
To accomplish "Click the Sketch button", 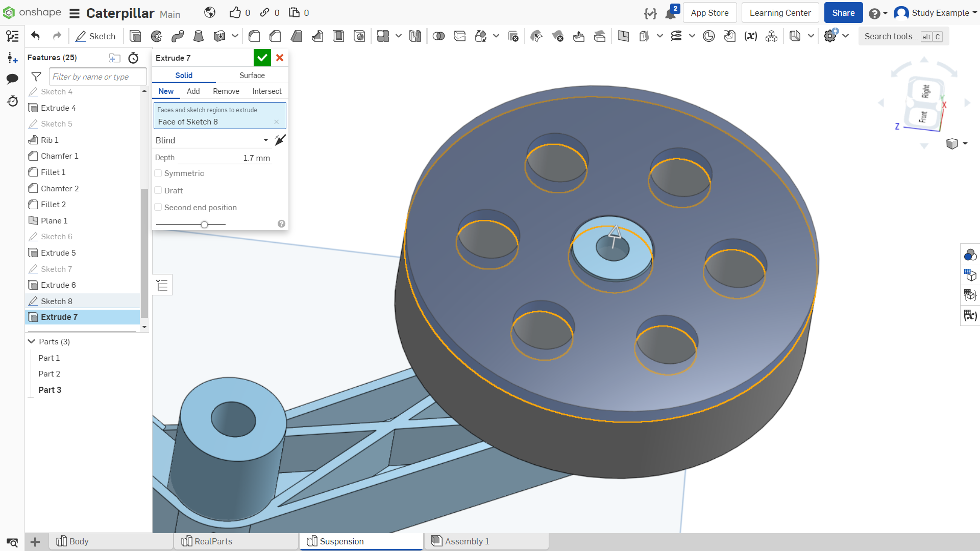I will 95,36.
